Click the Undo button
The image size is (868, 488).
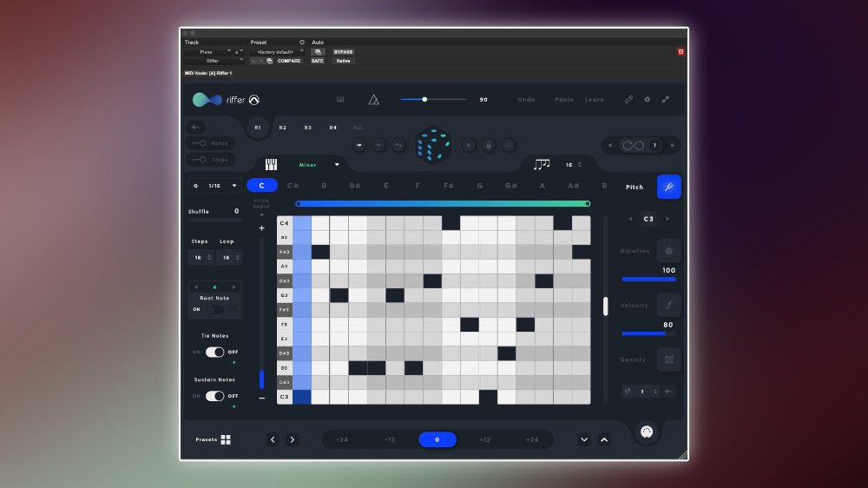[527, 100]
